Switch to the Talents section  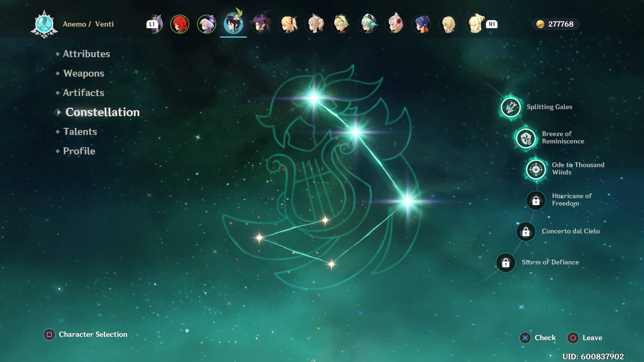click(x=80, y=132)
